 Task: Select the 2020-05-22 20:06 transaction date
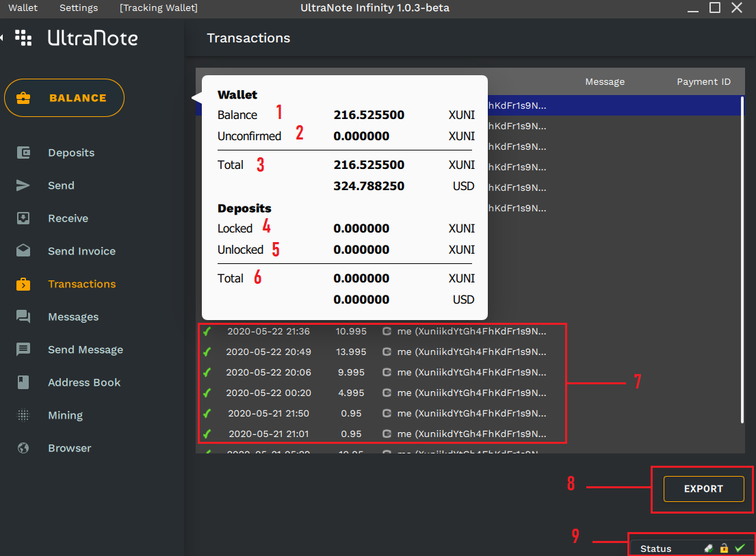(269, 373)
